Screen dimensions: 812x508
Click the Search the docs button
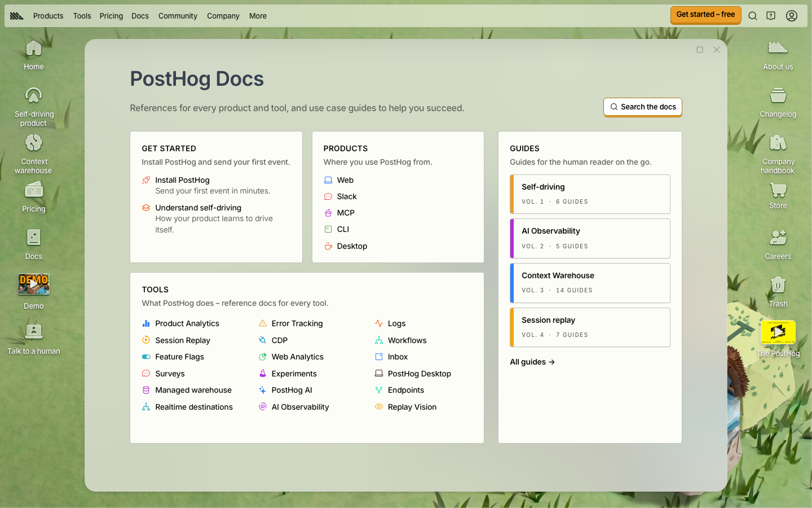pos(643,107)
